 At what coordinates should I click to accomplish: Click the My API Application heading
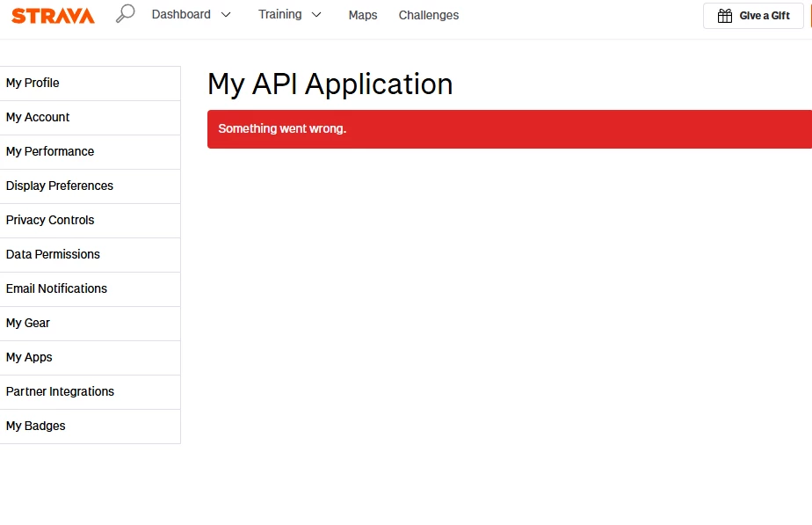point(330,84)
